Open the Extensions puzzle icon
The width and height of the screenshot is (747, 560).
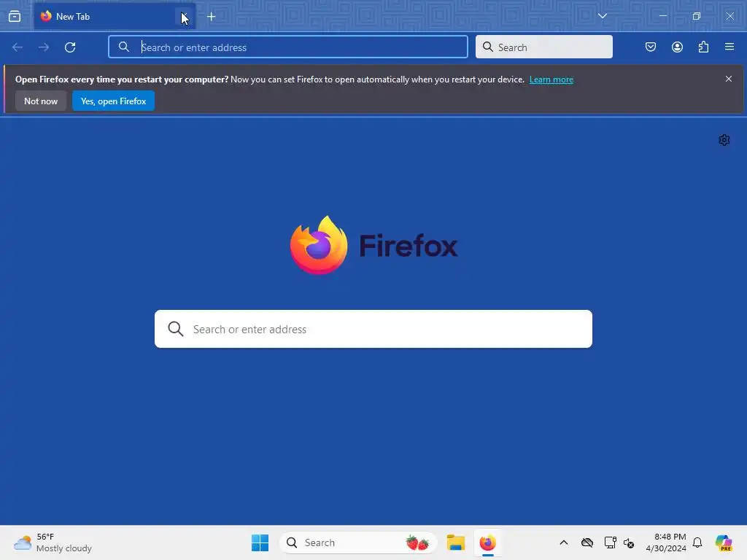tap(703, 47)
